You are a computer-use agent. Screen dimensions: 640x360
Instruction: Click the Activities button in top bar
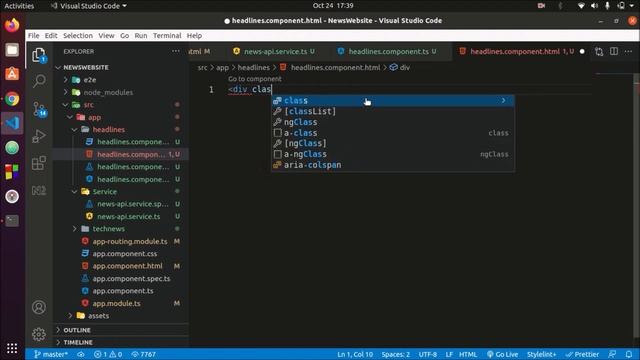click(x=19, y=6)
